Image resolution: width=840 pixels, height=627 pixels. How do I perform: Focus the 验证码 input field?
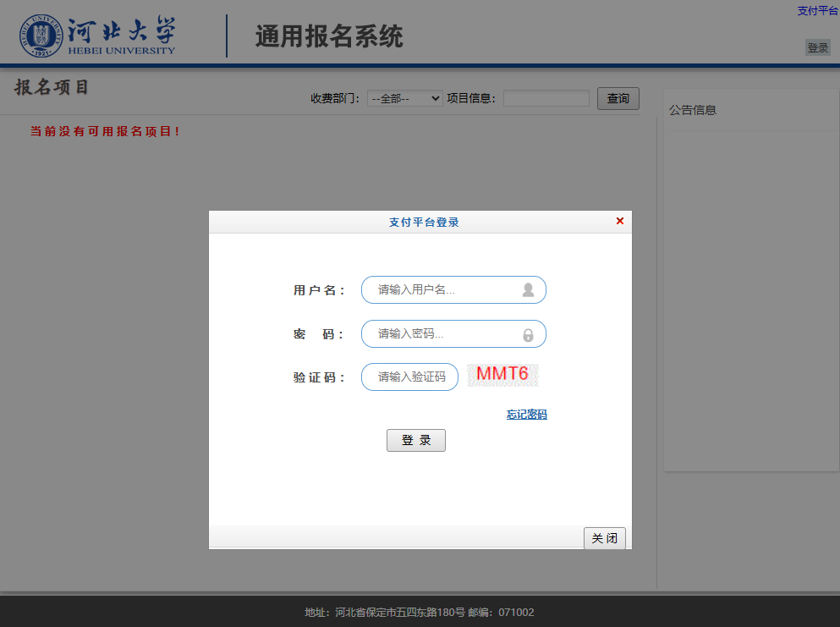click(x=410, y=377)
